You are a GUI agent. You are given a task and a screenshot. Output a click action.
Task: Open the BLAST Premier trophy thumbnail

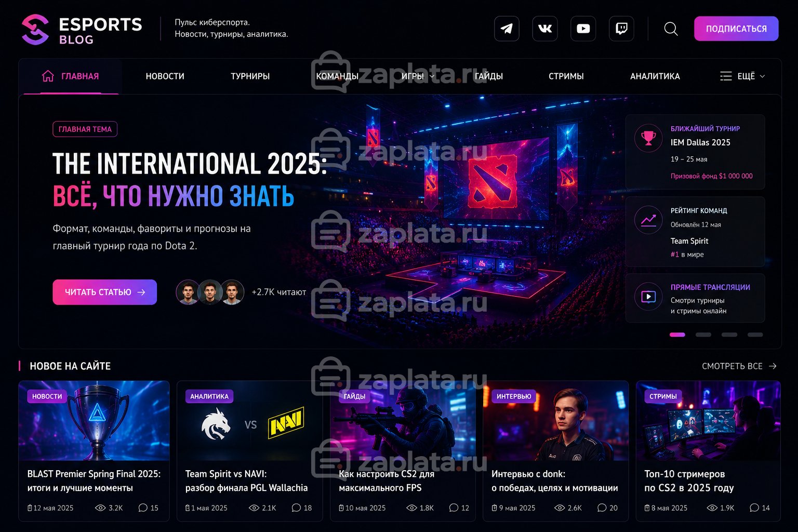(x=94, y=421)
